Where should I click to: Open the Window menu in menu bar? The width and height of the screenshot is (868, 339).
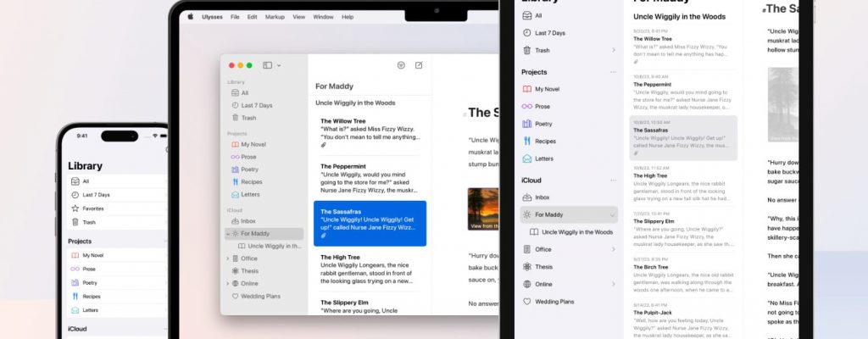tap(323, 17)
